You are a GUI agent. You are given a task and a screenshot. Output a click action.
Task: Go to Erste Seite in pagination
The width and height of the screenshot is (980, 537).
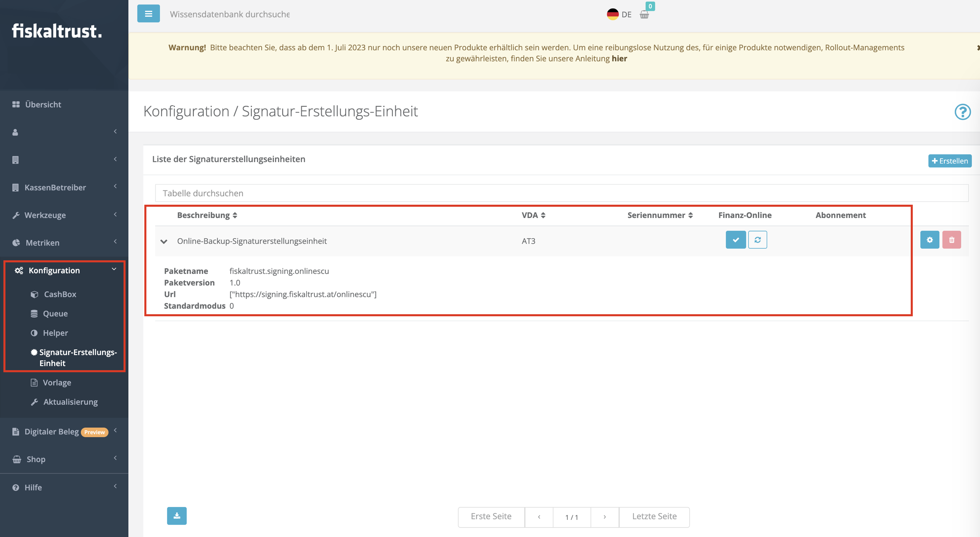[491, 517]
